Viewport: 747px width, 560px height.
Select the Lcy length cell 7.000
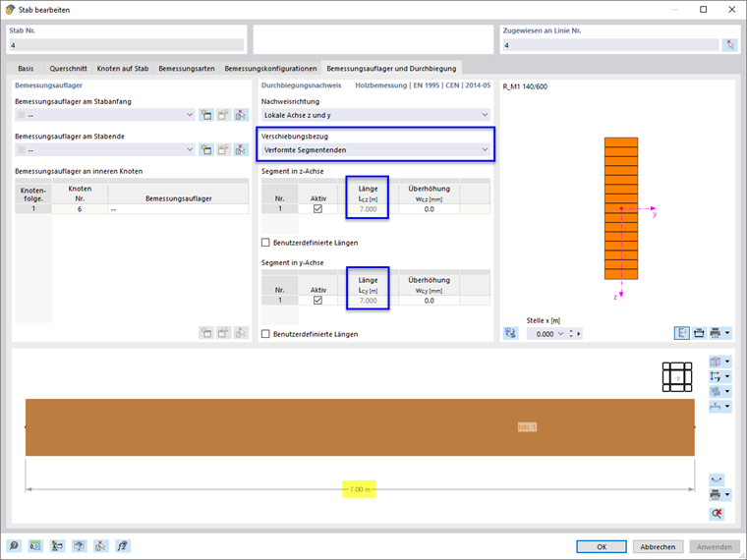pyautogui.click(x=368, y=300)
